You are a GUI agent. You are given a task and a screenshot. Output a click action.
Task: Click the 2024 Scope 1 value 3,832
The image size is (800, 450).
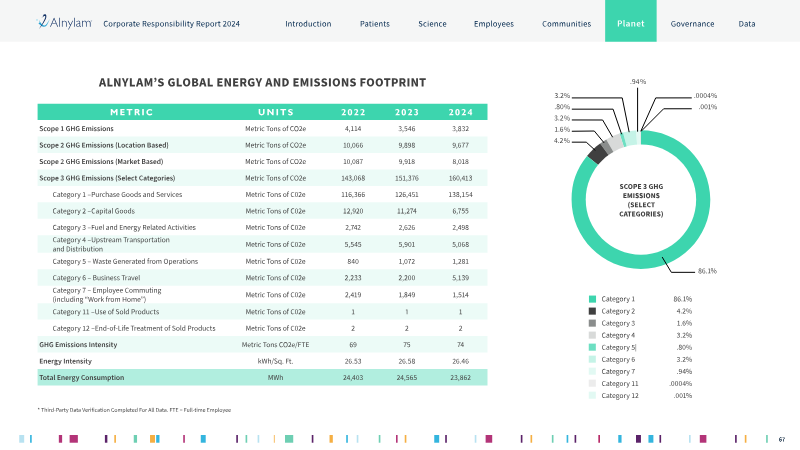click(x=460, y=129)
